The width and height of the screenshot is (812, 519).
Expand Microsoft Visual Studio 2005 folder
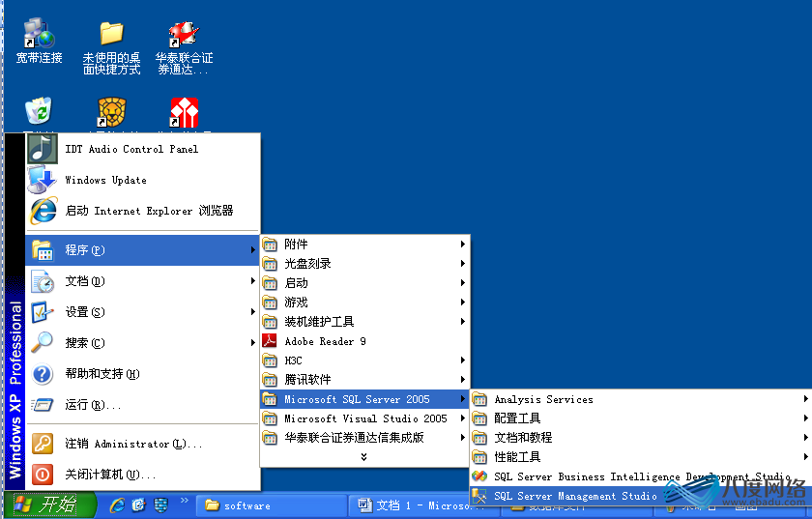click(365, 418)
